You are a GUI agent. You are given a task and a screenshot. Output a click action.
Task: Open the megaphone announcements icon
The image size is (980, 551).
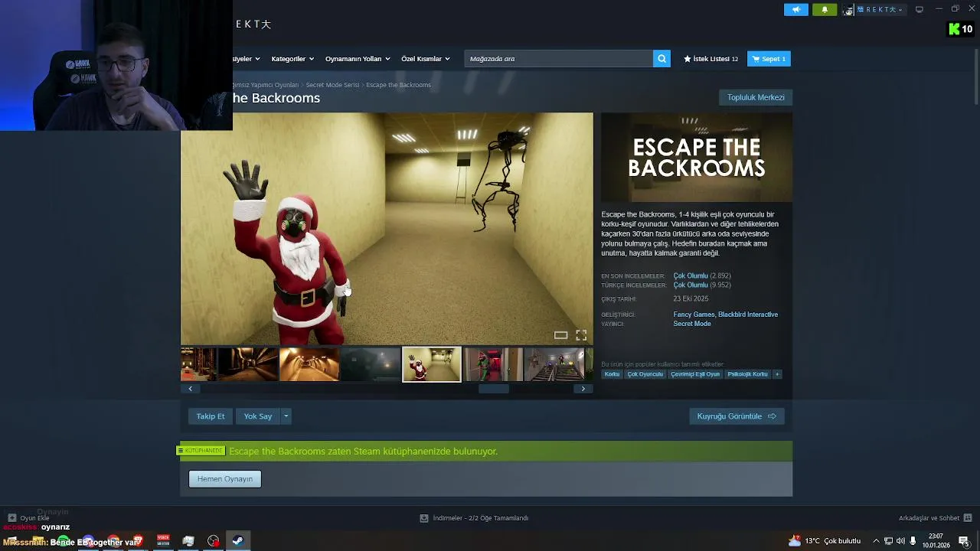tap(795, 10)
